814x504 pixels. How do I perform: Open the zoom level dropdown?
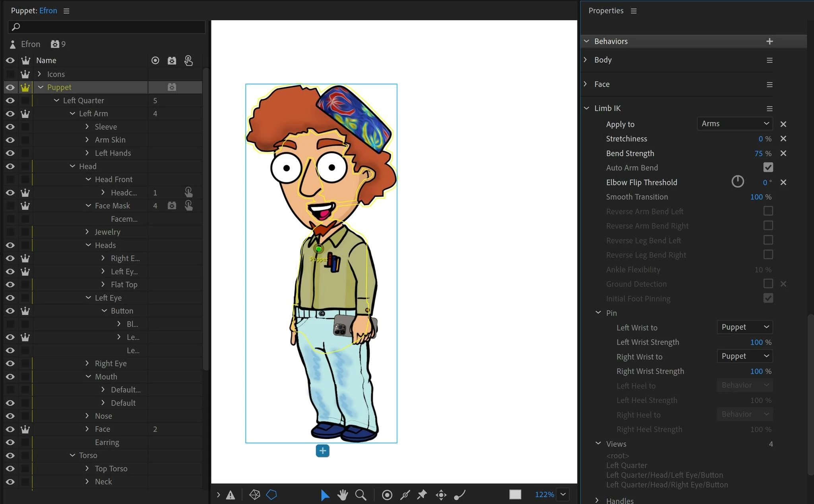(563, 494)
